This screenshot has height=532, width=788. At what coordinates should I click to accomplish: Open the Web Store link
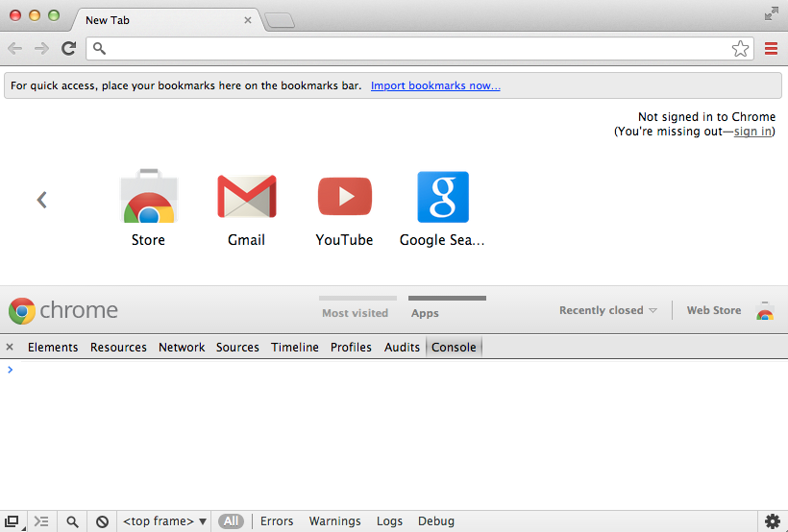coord(714,310)
